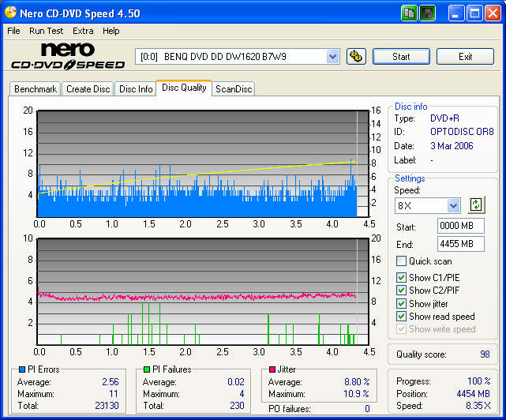The image size is (506, 420).
Task: Click the PI Errors maximum 11
Action: tap(114, 394)
